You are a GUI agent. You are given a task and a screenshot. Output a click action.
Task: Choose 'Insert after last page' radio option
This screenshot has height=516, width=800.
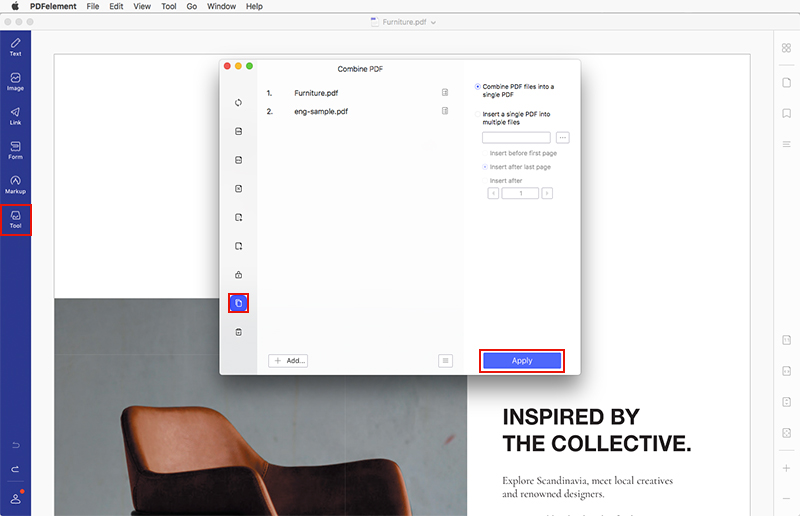485,167
